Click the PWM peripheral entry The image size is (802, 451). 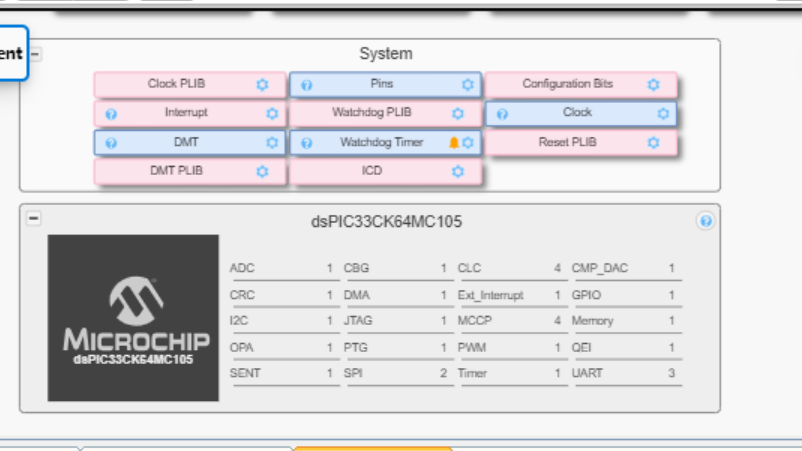(511, 348)
